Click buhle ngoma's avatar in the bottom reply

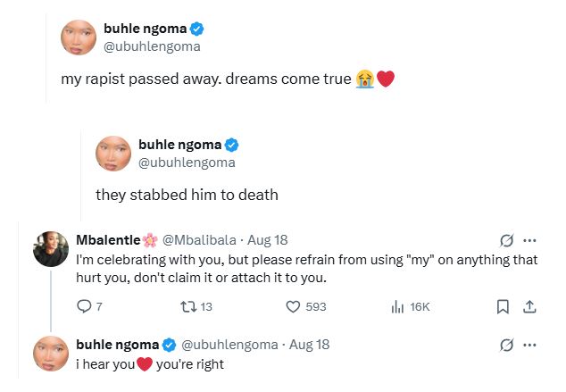(51, 353)
